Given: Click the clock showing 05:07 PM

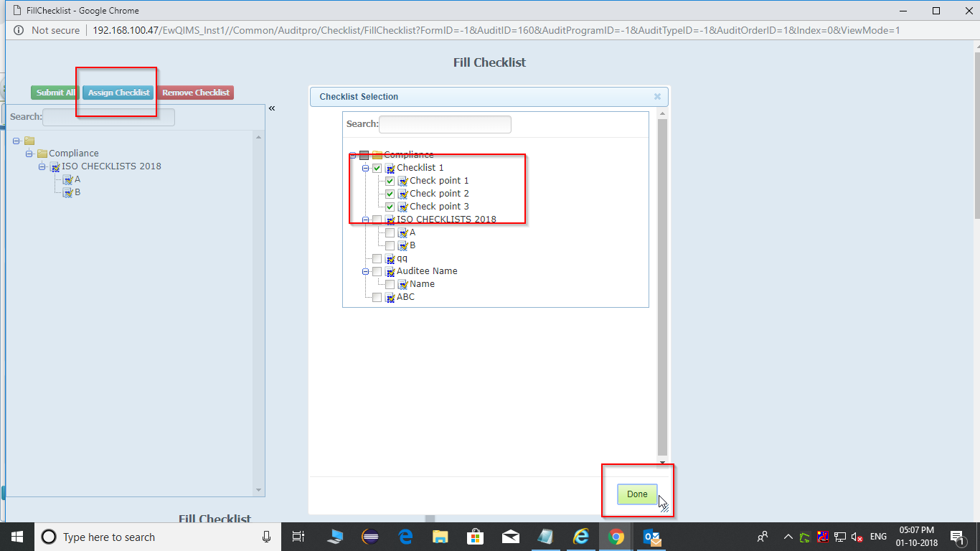Looking at the screenshot, I should tap(916, 531).
